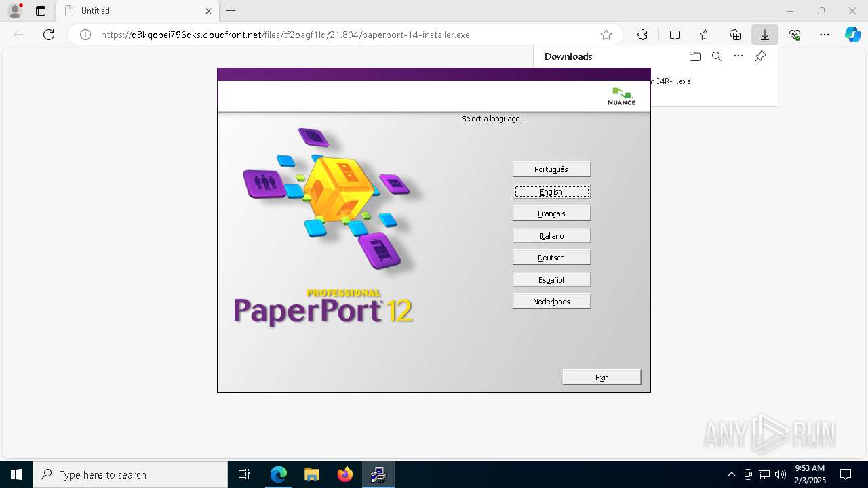Choose English language button
Viewport: 868px width, 488px height.
(551, 192)
